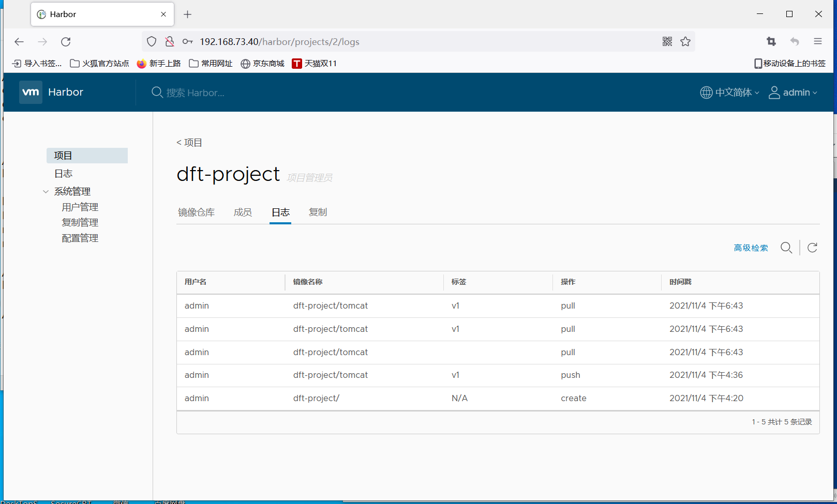Open the 火狐官方站点 bookmark folder

coord(99,64)
